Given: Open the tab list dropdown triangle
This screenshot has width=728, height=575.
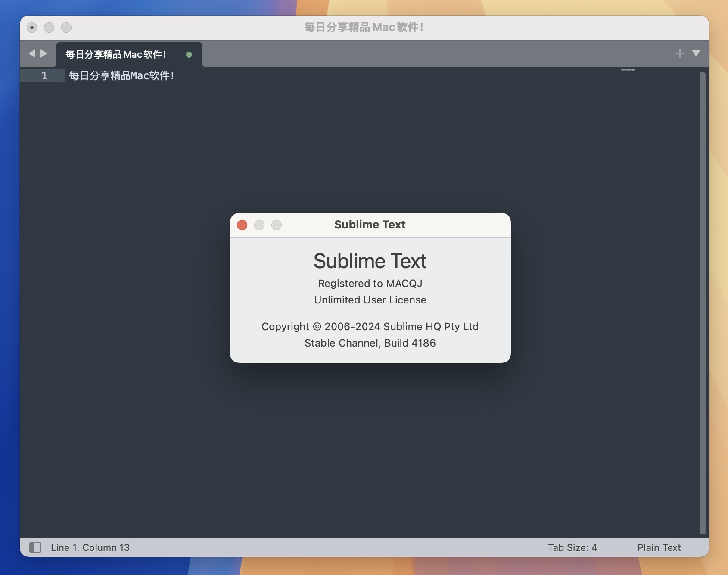Looking at the screenshot, I should click(696, 53).
